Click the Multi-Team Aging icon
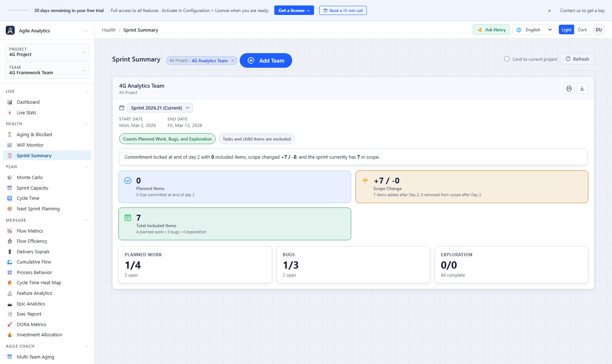This screenshot has height=364, width=612. 10,357
